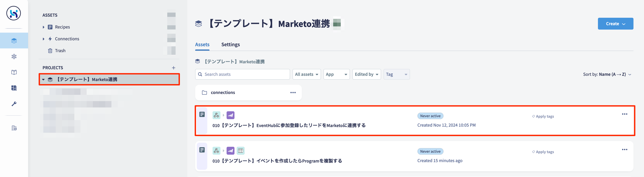The height and width of the screenshot is (177, 644).
Task: Open recipe イベントを作成したらProgramを複製する
Action: (x=277, y=161)
